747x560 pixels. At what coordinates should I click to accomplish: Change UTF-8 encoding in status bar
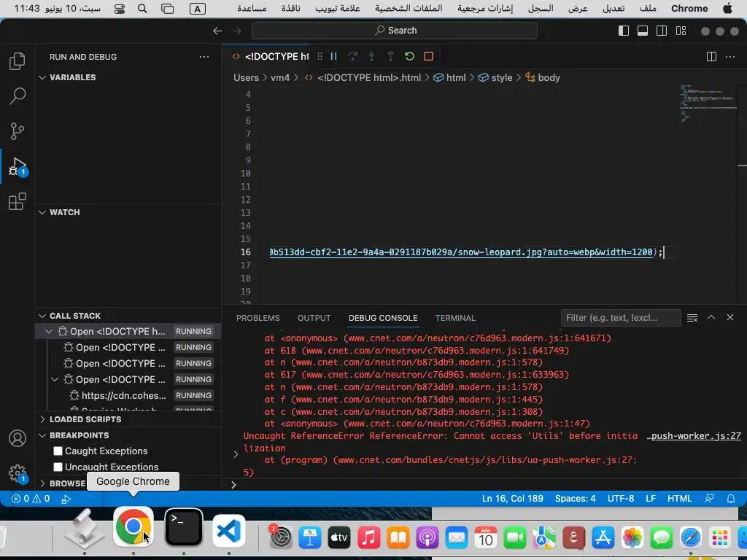point(621,499)
